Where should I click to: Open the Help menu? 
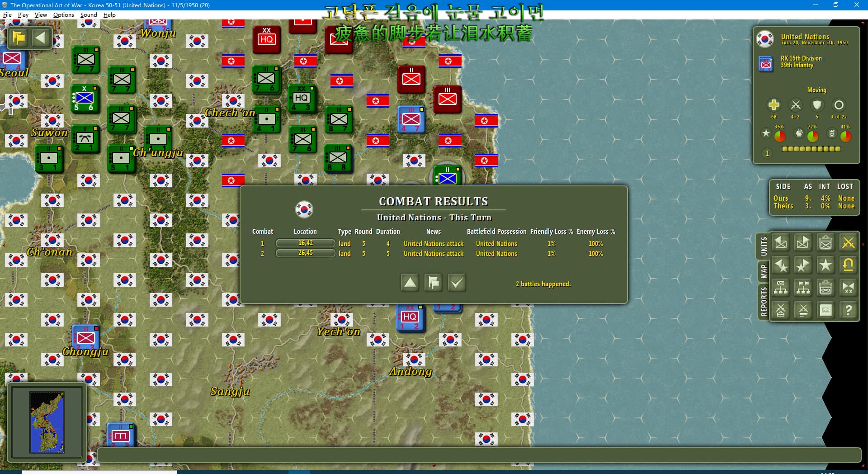tap(109, 14)
